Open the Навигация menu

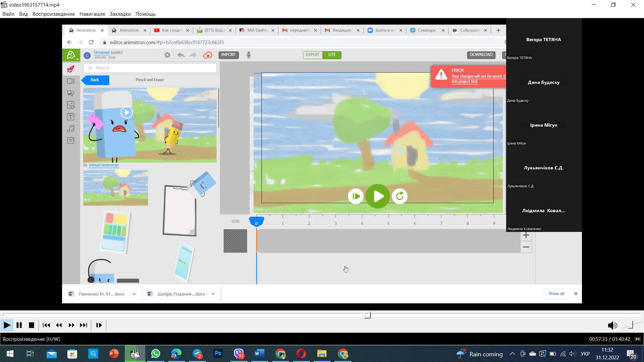click(x=92, y=14)
